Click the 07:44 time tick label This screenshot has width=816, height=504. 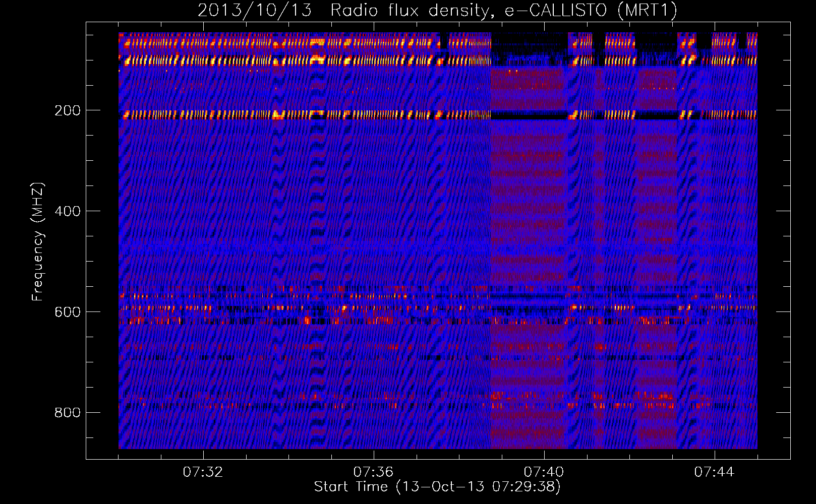coord(714,472)
